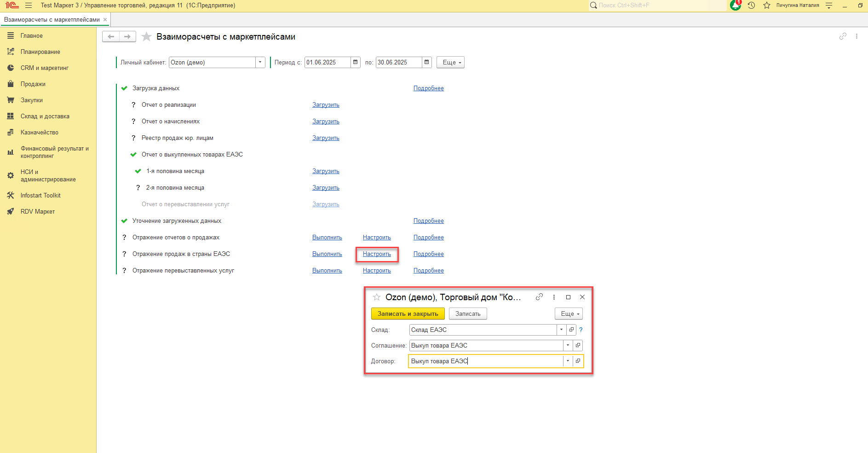
Task: Click into the Договор input field
Action: click(485, 361)
